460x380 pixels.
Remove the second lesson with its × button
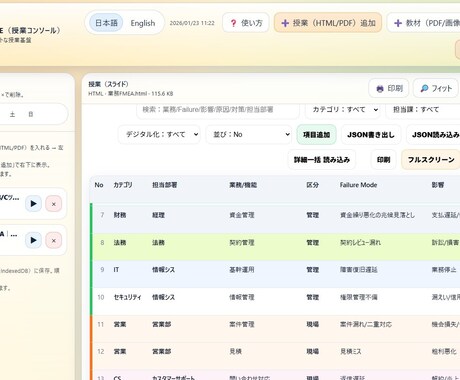[x=54, y=240]
